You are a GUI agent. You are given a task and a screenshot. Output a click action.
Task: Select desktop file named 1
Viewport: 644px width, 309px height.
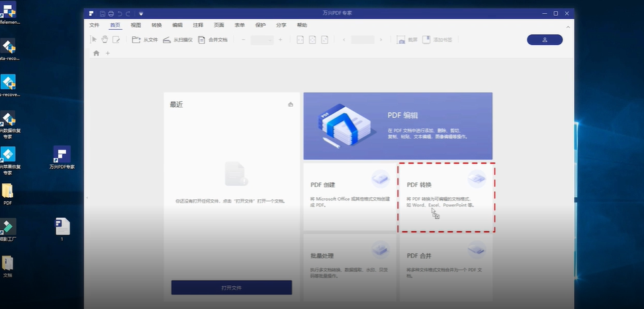coord(62,229)
